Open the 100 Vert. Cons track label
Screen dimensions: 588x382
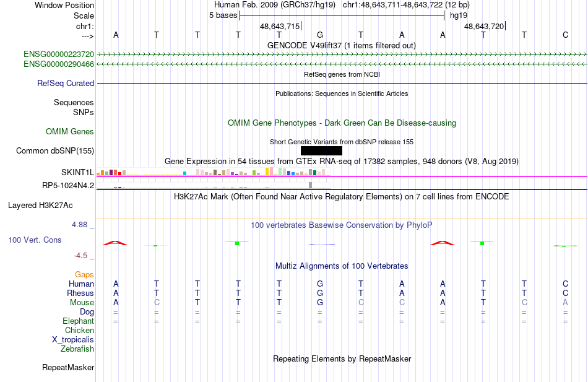pyautogui.click(x=35, y=240)
